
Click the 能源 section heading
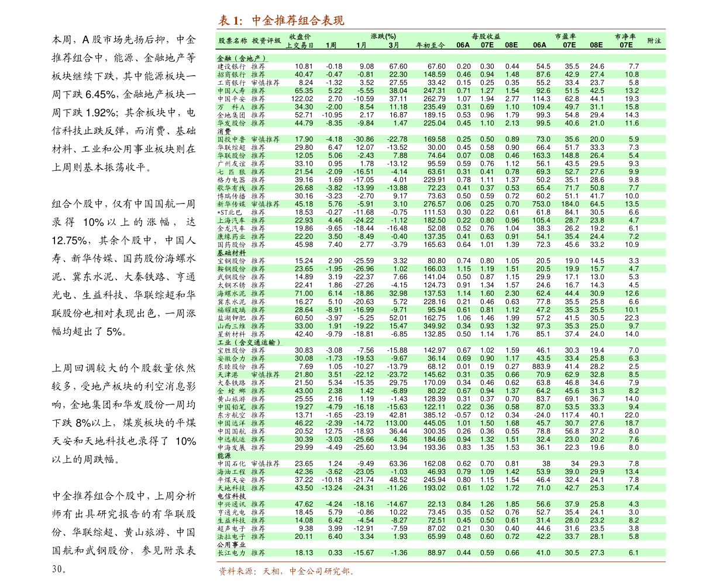click(224, 455)
